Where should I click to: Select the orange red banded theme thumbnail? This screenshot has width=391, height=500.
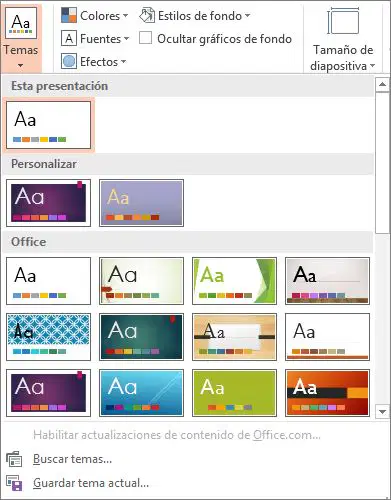[x=327, y=393]
